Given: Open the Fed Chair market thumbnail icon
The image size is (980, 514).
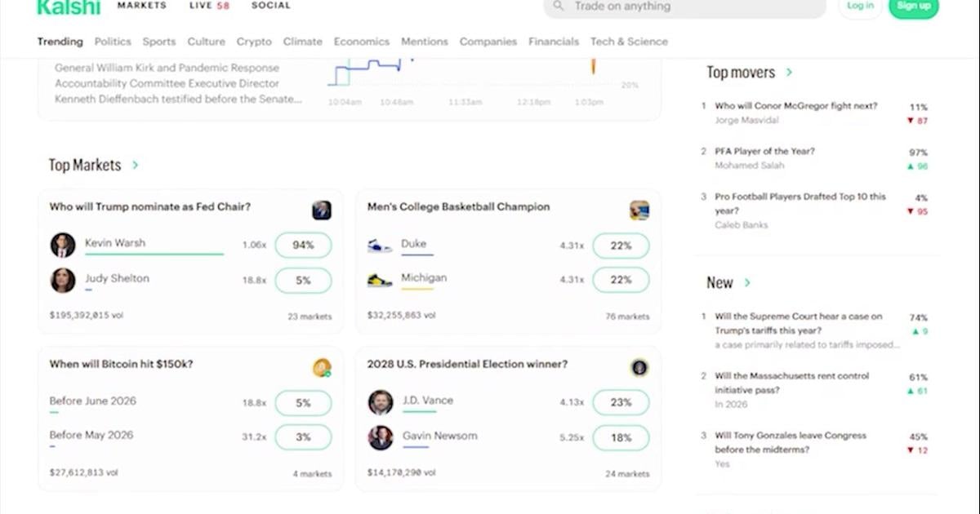Looking at the screenshot, I should [322, 210].
